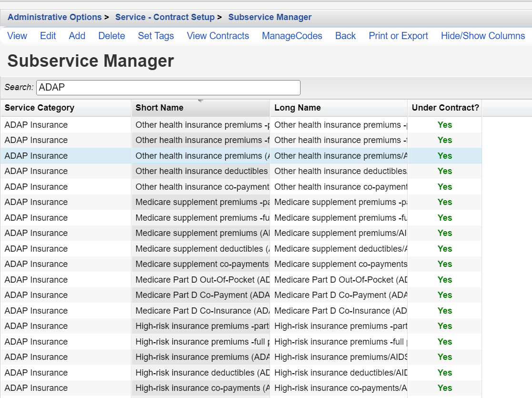Select row High-risk insurance deductibles
This screenshot has height=398, width=532.
pyautogui.click(x=241, y=373)
